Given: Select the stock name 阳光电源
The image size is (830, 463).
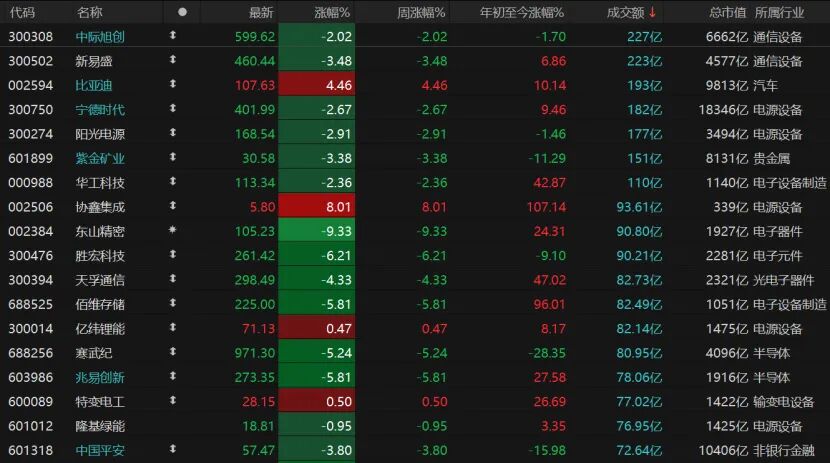Looking at the screenshot, I should point(100,134).
